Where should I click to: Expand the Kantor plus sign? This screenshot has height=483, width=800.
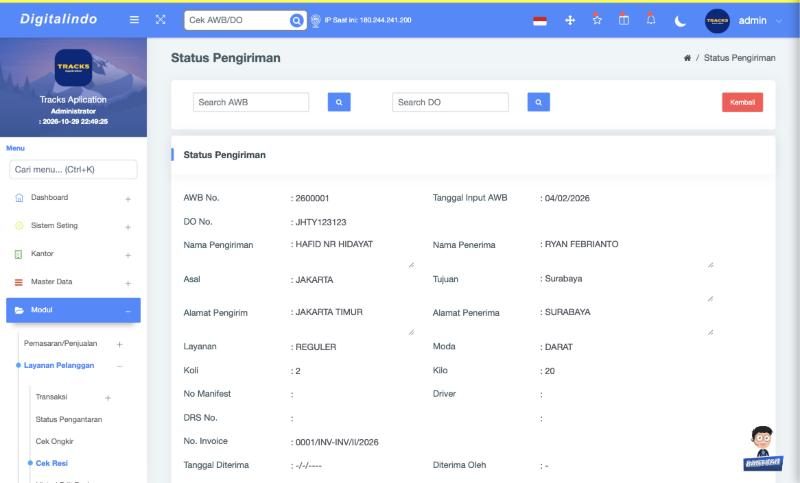click(x=128, y=255)
